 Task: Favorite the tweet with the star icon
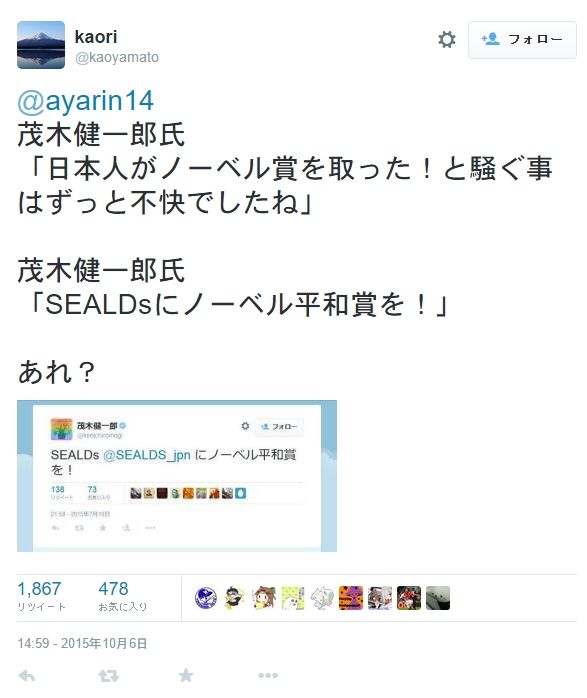186,675
